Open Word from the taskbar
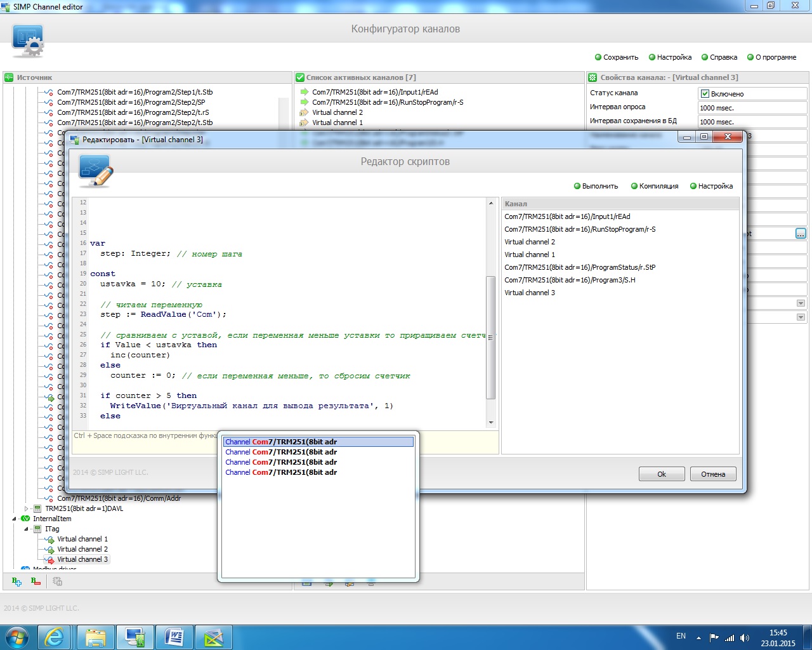Image resolution: width=812 pixels, height=650 pixels. click(x=174, y=637)
